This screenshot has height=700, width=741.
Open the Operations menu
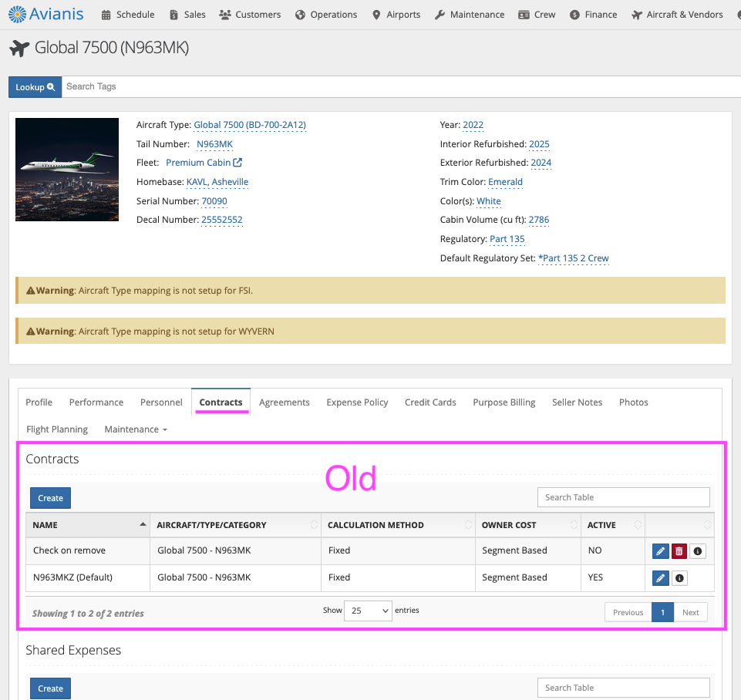[x=326, y=15]
